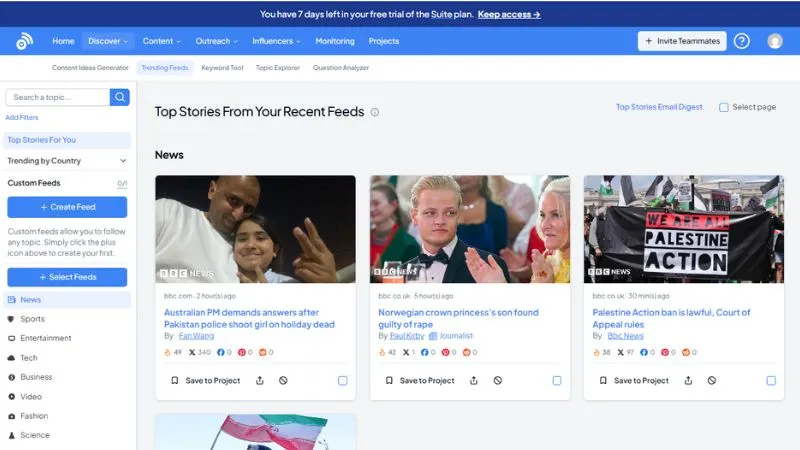Open Palestine Action protest thumbnail image
The width and height of the screenshot is (800, 450).
click(x=684, y=229)
